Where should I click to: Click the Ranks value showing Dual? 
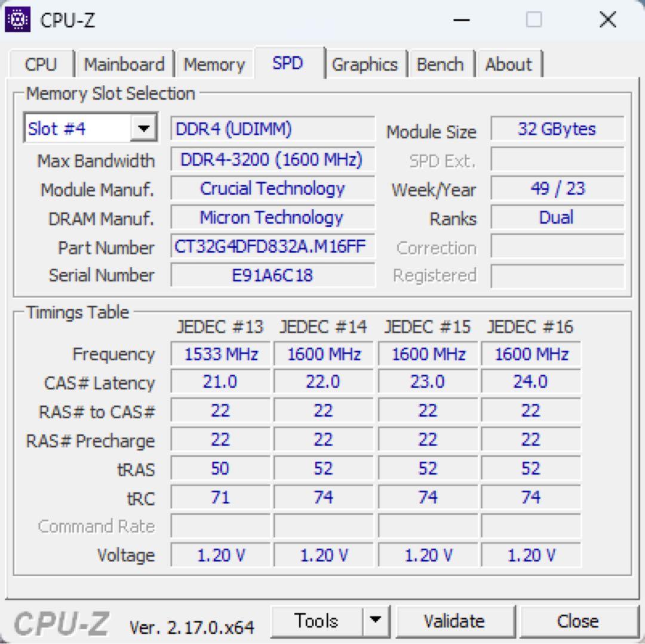tap(557, 217)
